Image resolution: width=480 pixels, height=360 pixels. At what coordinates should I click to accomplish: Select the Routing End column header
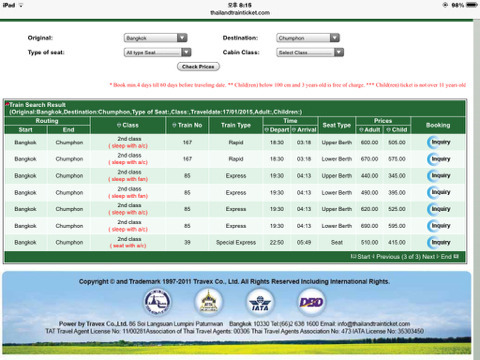coord(69,130)
